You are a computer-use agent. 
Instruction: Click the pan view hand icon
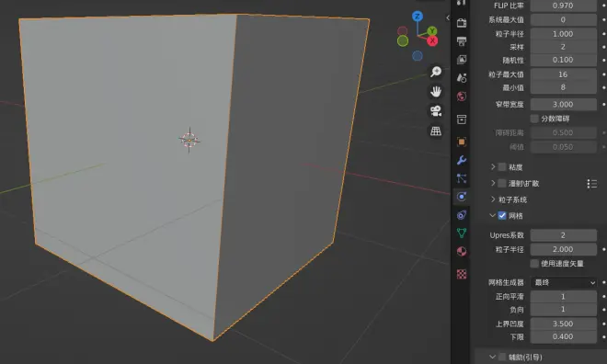coord(436,92)
